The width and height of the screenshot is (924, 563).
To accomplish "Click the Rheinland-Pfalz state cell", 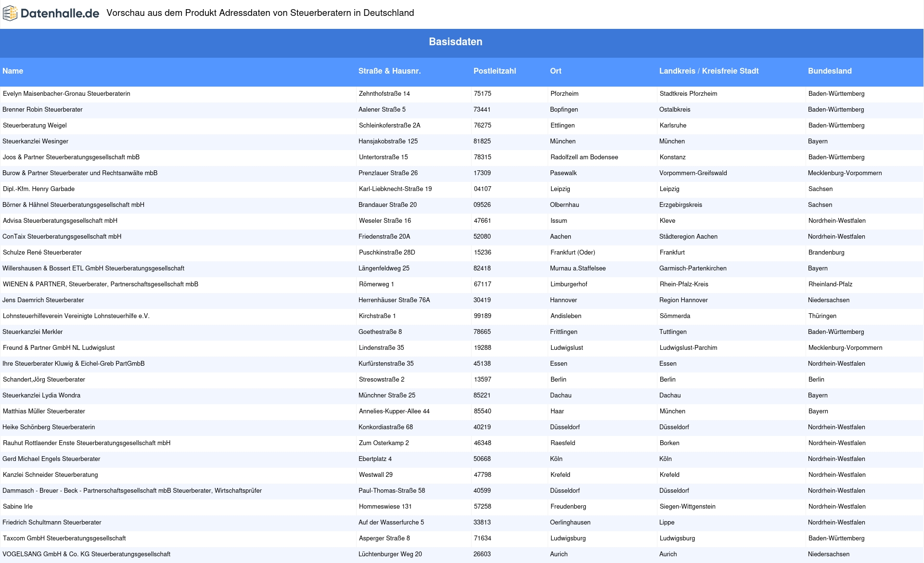I will [830, 284].
